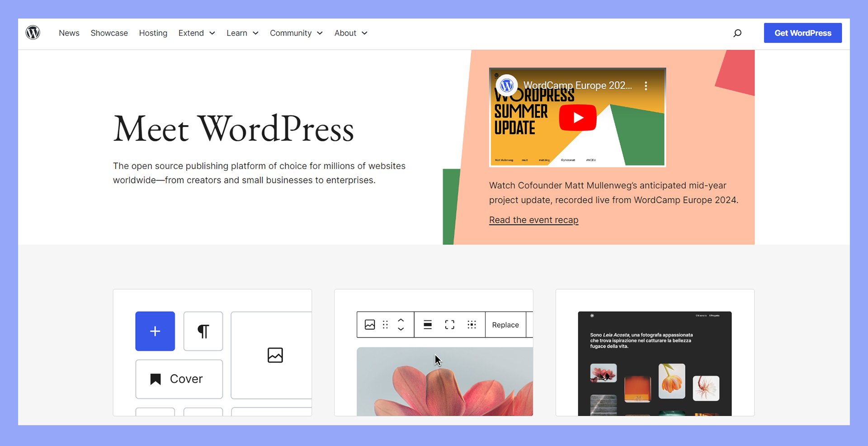Play the WordCamp Europe summer update video

577,117
